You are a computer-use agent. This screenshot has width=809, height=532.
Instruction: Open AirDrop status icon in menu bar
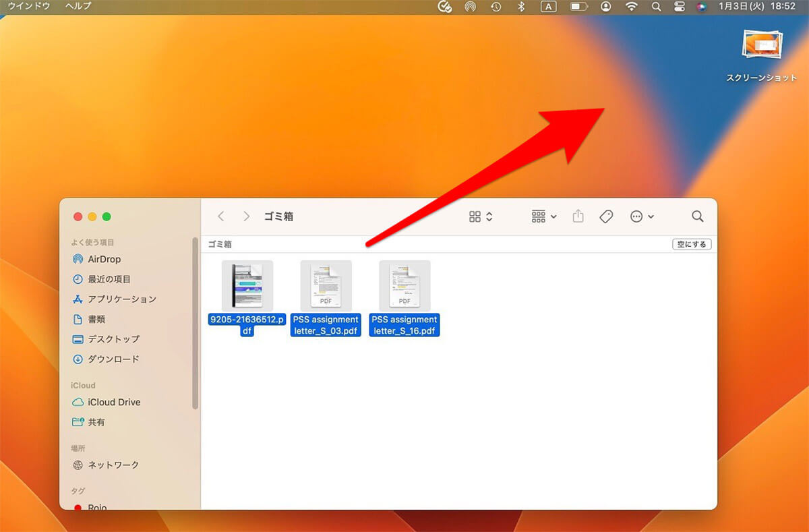coord(470,6)
